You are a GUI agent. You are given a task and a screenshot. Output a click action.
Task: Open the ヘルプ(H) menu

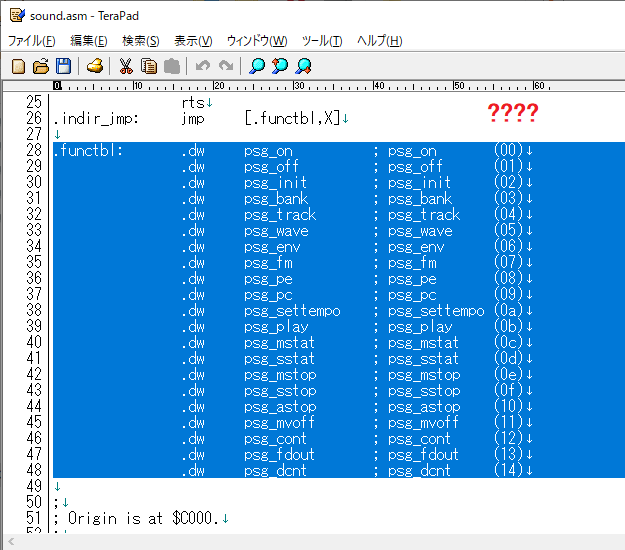tap(379, 41)
